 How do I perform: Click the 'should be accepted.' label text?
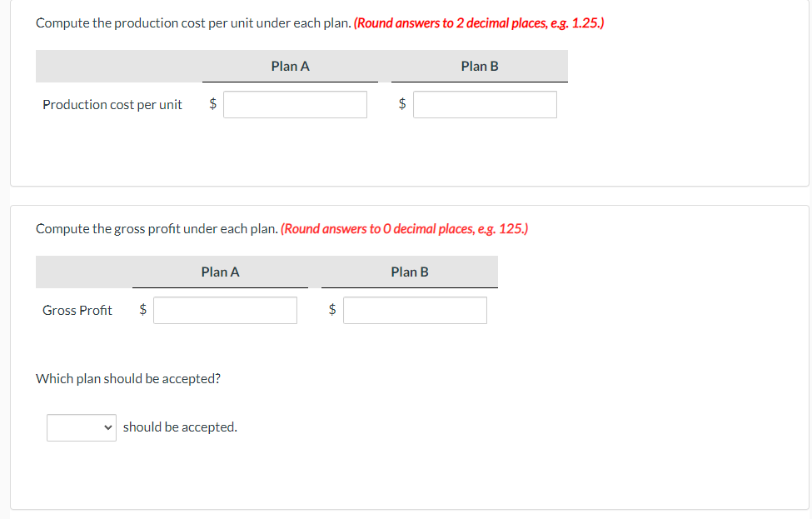point(180,427)
